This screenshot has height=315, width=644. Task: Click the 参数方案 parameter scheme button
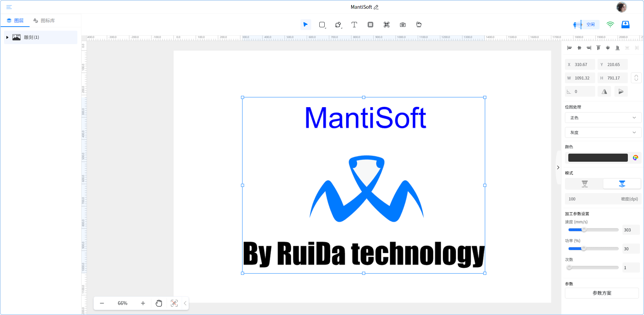(602, 293)
